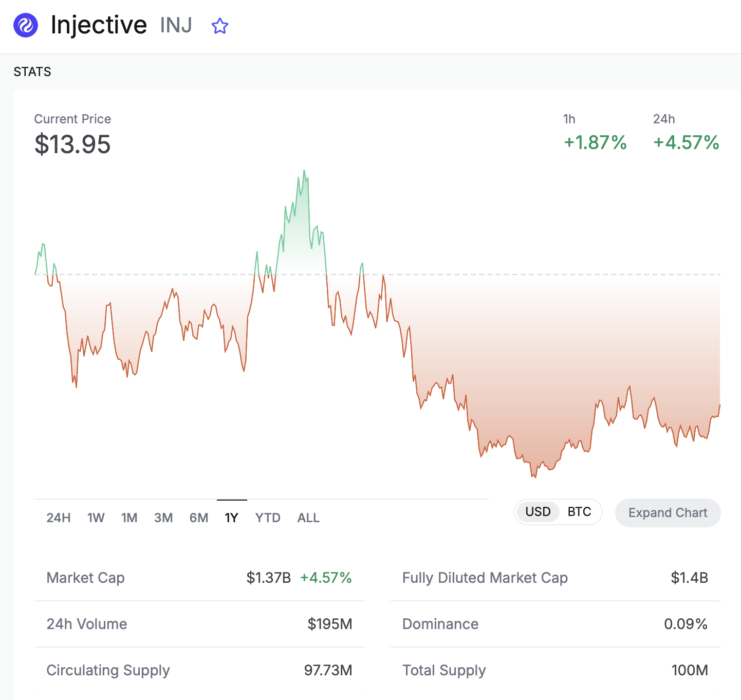Click the Circulating Supply label
741x700 pixels.
(x=108, y=670)
